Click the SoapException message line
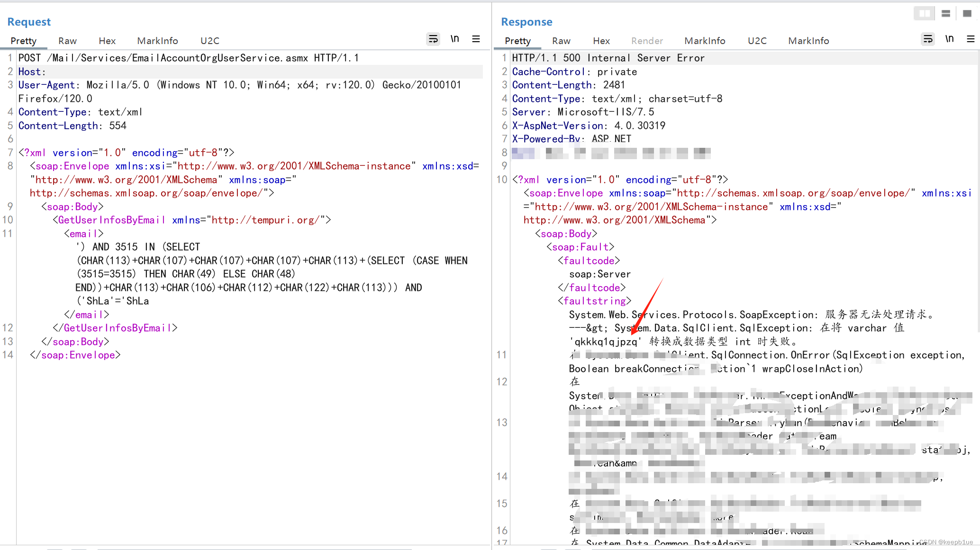The image size is (980, 550). click(752, 315)
